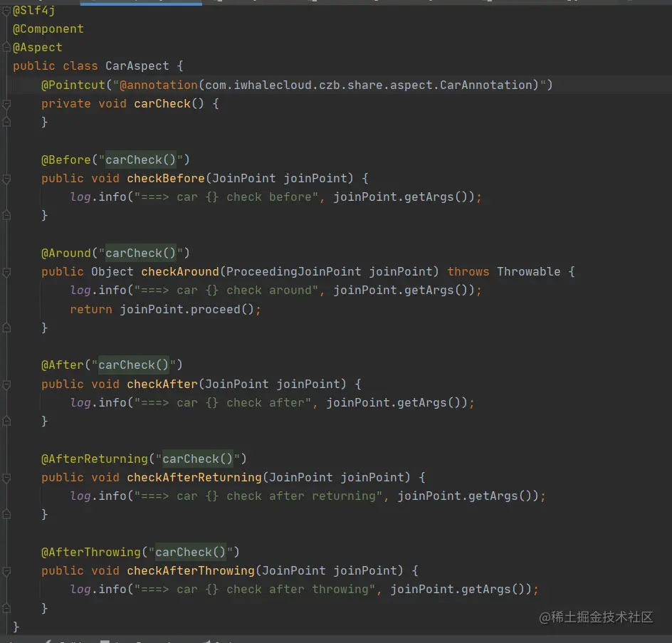Fold annotations at the @Slf4j gutter marker

[6, 11]
